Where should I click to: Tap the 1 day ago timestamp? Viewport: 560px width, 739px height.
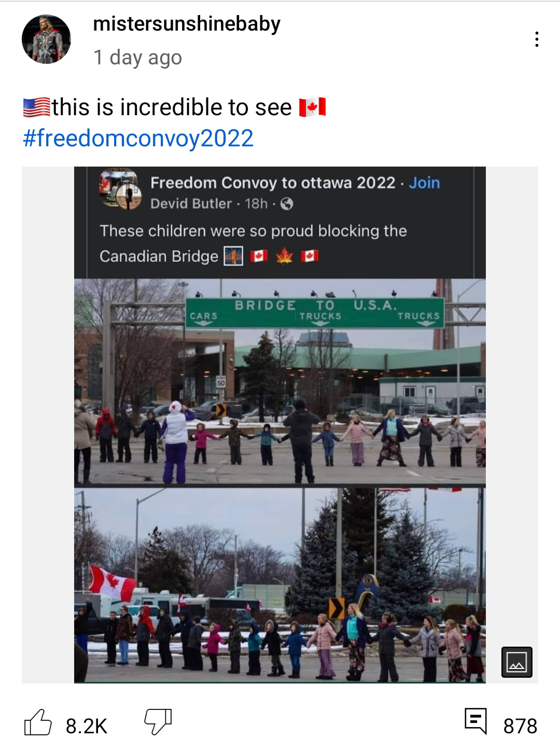[137, 57]
